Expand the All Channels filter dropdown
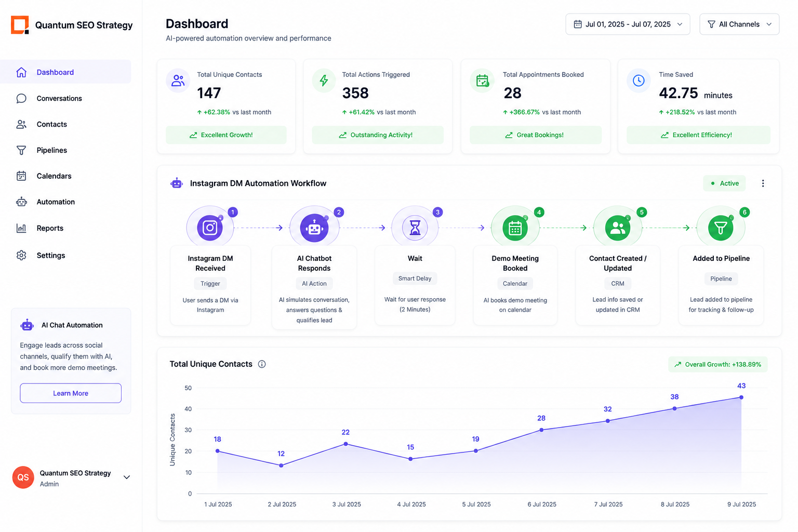The width and height of the screenshot is (798, 532). tap(739, 24)
